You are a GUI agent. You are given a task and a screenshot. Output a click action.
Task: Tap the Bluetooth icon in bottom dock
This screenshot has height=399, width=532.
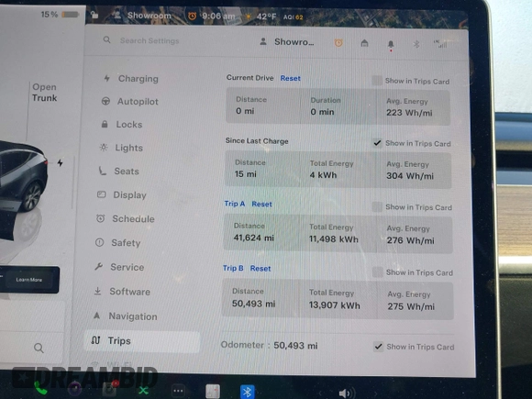[247, 392]
